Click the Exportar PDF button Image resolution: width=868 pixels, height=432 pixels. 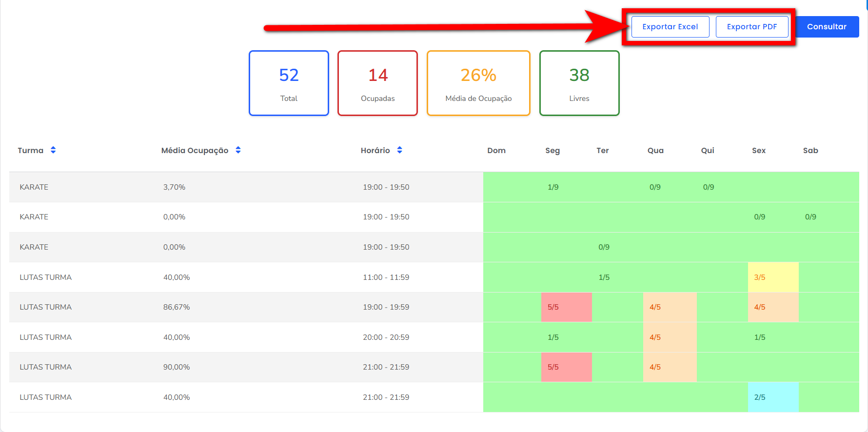751,27
